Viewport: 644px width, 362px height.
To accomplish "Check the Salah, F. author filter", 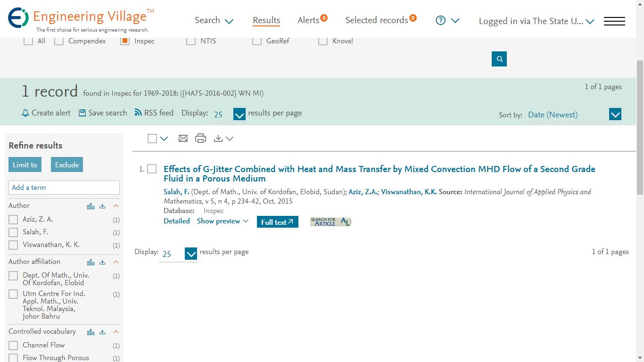I will (13, 232).
